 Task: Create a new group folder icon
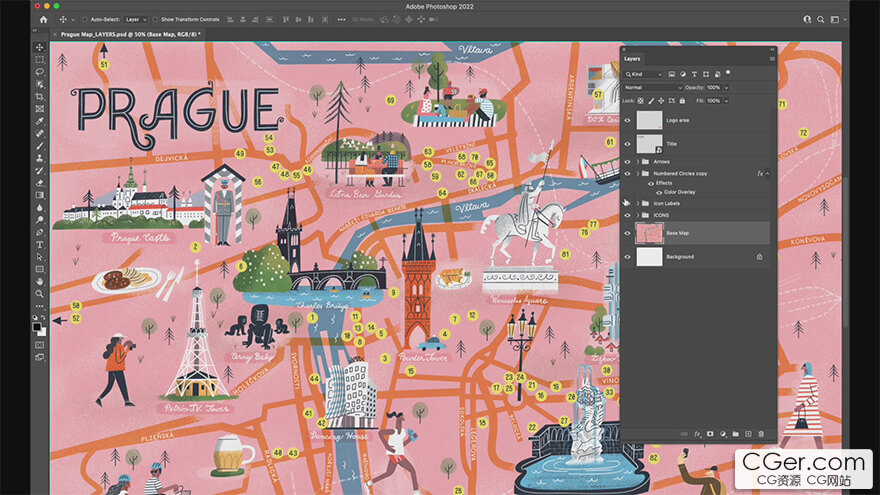click(735, 434)
